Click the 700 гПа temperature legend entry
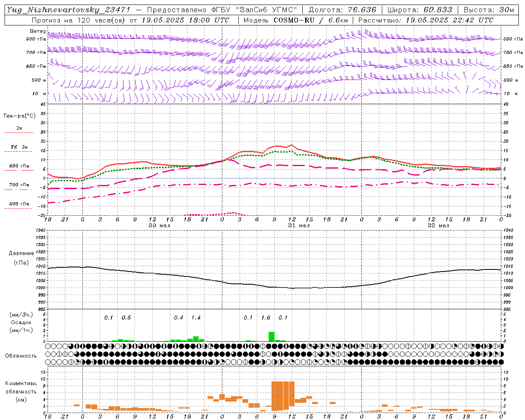 (x=19, y=185)
